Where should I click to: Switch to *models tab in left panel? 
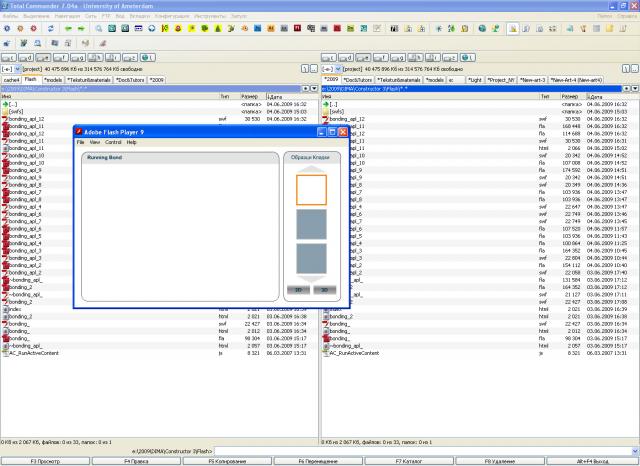coord(53,80)
